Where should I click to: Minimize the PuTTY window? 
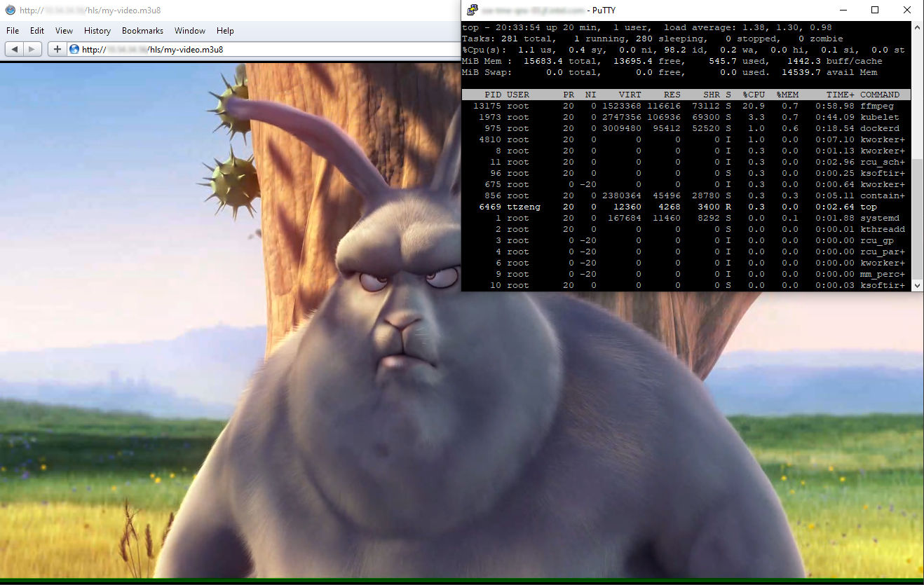click(x=843, y=10)
